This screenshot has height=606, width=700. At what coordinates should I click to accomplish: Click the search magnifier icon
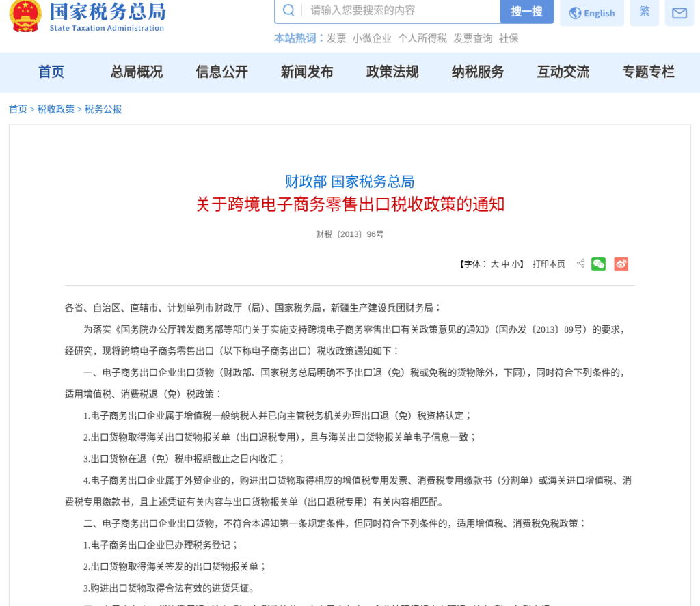[x=289, y=10]
